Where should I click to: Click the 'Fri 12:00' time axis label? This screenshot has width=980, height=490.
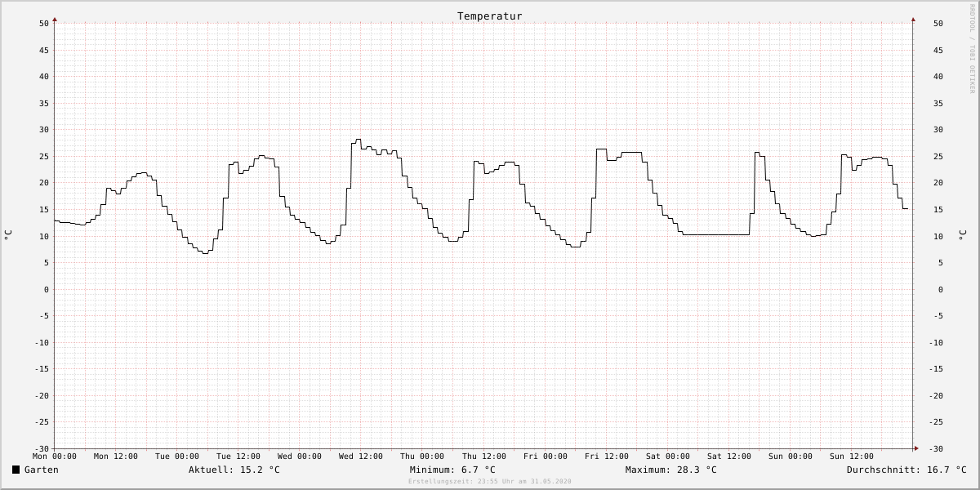point(607,457)
